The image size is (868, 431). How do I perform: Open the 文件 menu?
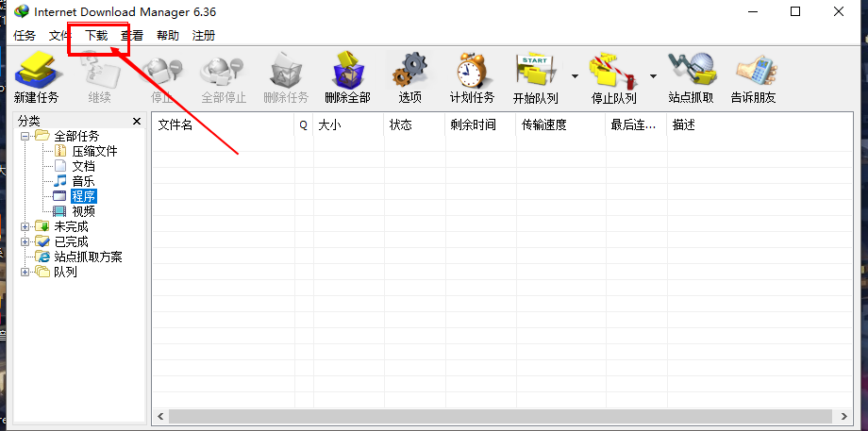(60, 36)
